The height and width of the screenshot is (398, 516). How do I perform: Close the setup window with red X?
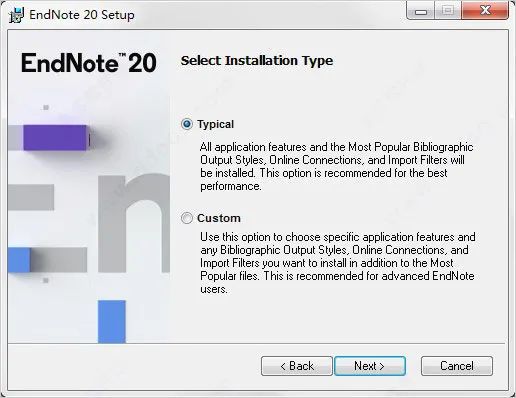coord(485,11)
